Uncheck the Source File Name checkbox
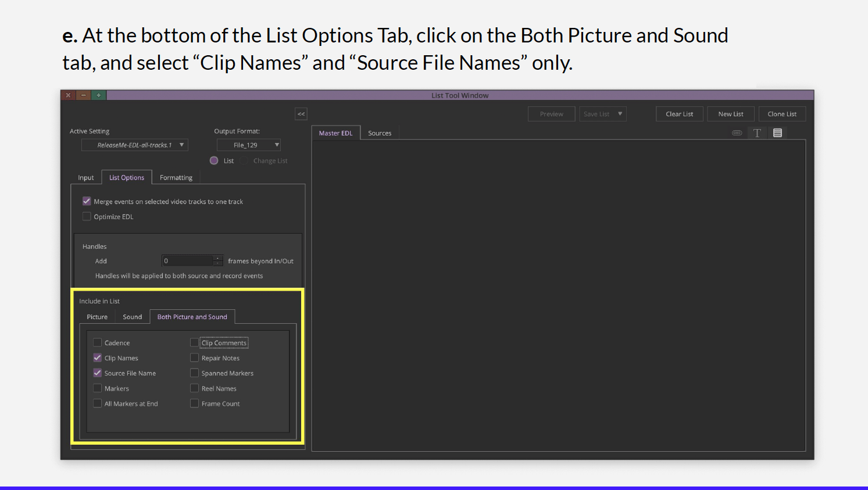The image size is (868, 490). tap(97, 373)
